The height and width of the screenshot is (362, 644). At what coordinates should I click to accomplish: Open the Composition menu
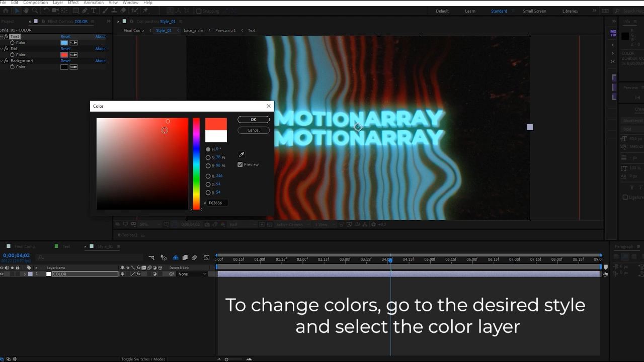pyautogui.click(x=35, y=3)
